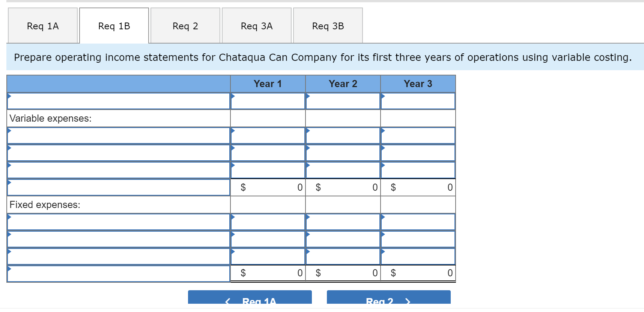Open the Req 2 tab
This screenshot has height=312, width=644.
pos(185,25)
